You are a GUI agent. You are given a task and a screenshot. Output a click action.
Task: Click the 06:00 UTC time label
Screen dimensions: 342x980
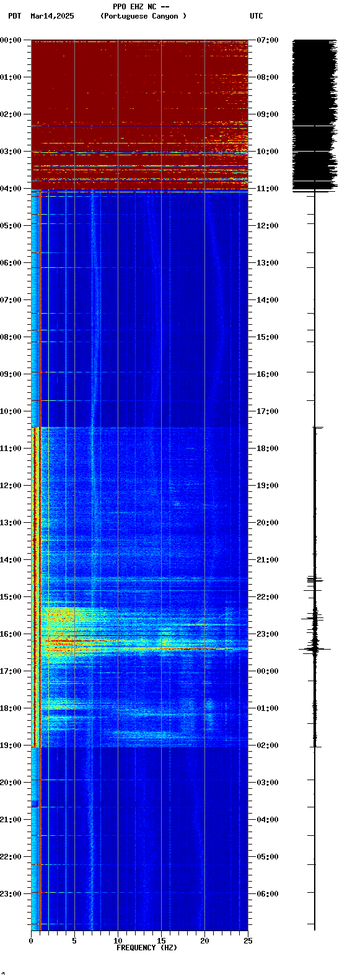pos(267,893)
